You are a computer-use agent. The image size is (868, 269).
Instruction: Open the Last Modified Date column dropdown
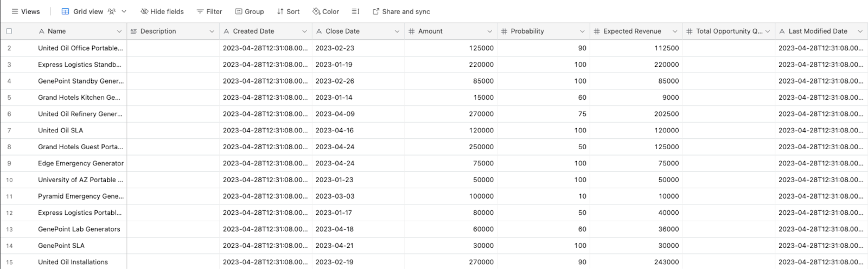click(860, 31)
